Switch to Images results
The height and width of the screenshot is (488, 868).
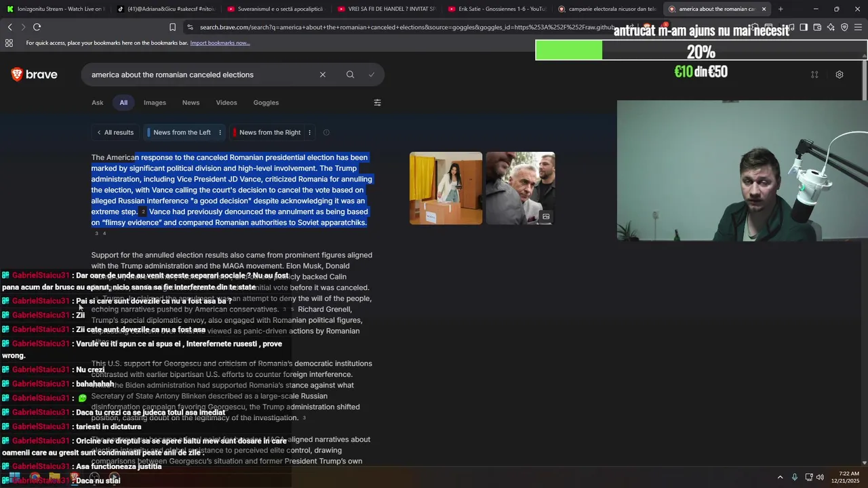point(155,102)
